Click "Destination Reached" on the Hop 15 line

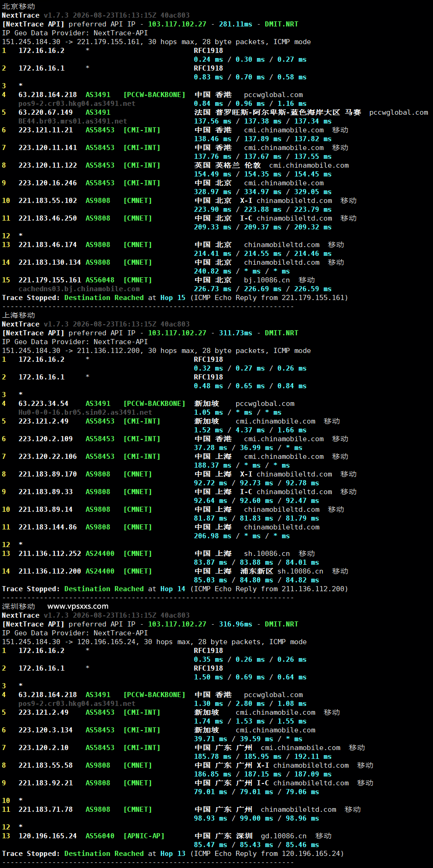pos(104,298)
